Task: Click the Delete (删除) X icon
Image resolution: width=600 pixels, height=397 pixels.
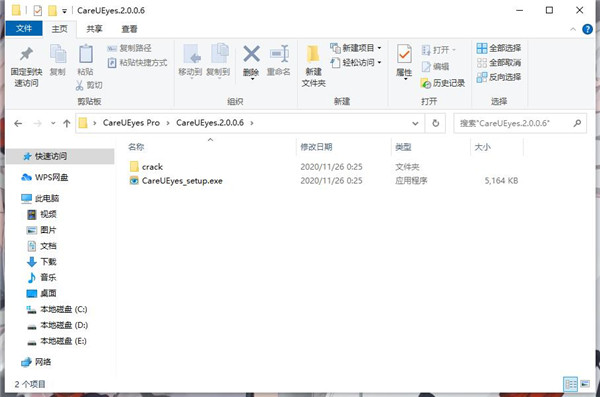Action: 251,54
